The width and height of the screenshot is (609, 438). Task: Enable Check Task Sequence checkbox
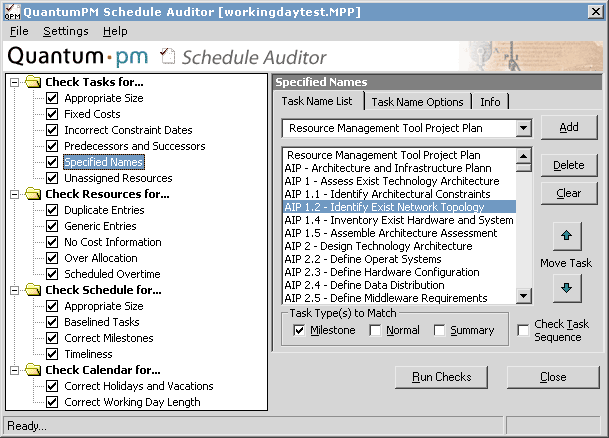pos(523,330)
